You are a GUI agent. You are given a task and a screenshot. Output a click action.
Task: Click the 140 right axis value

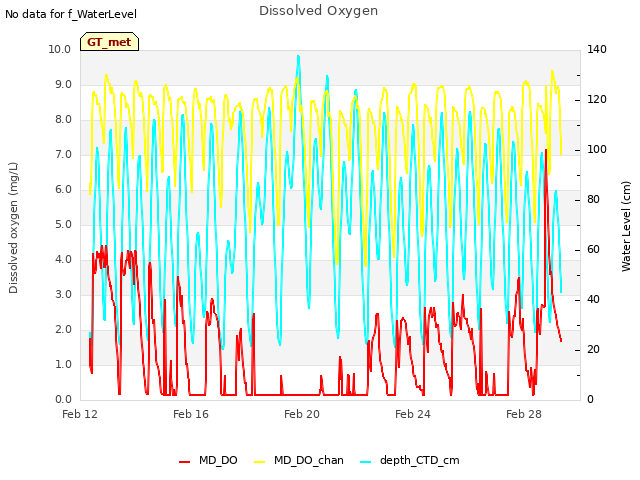597,49
